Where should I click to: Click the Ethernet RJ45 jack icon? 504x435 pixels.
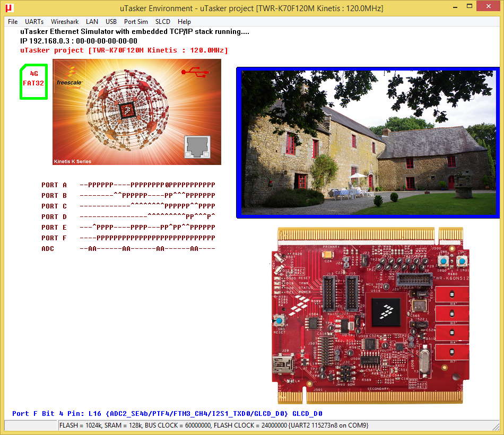pos(197,147)
